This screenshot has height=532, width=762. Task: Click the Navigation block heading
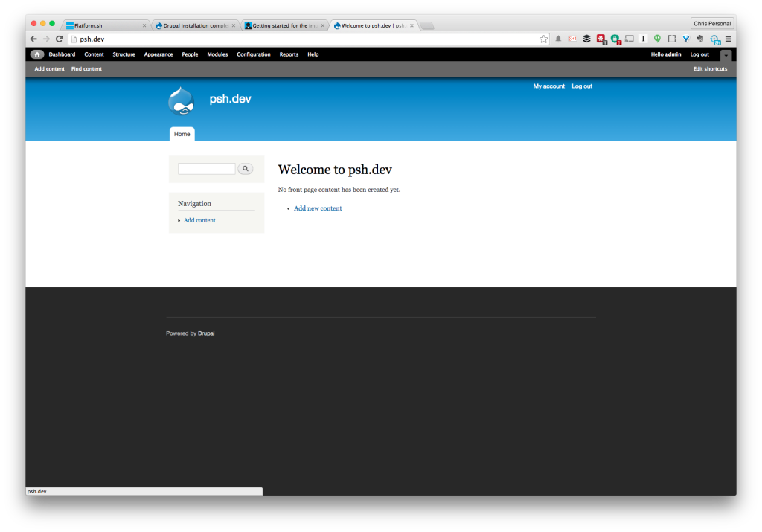[x=194, y=204]
